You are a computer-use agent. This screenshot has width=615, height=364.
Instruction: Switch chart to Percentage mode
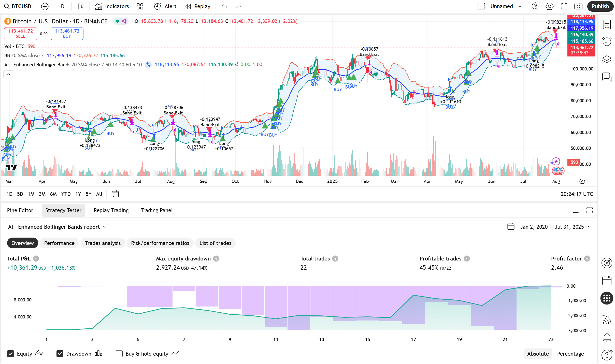pos(570,354)
